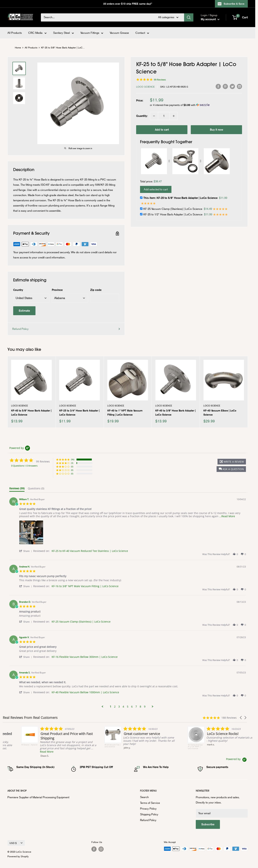Screen dimensions: 258x868
Task: Click the Write a Review button
Action: point(232,462)
